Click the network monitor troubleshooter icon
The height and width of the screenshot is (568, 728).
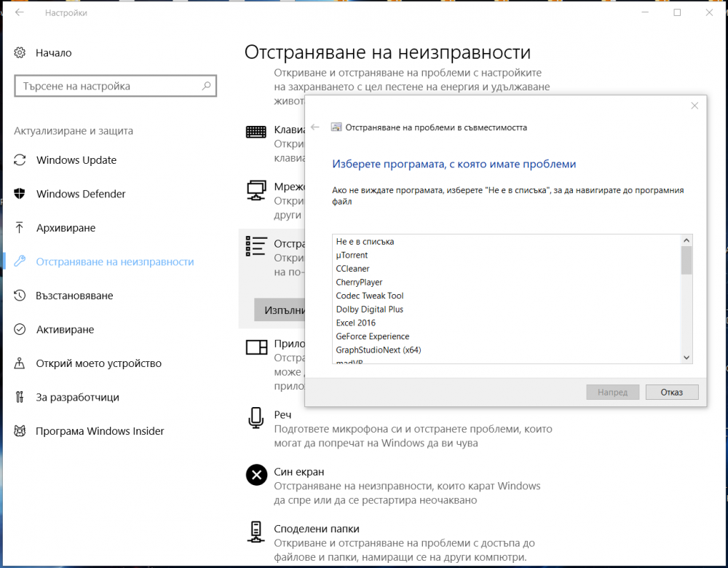(256, 190)
